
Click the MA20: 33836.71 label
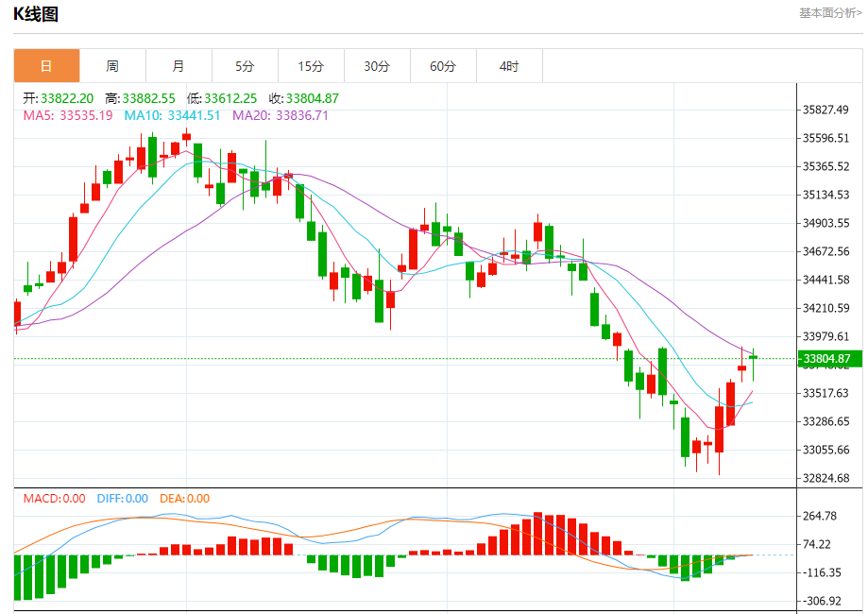pos(281,115)
